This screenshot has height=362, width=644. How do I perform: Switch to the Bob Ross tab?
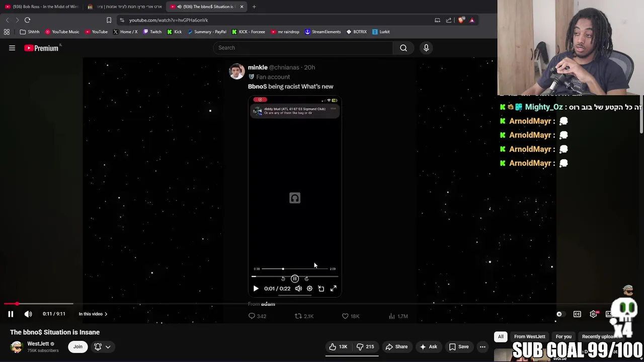tap(42, 7)
